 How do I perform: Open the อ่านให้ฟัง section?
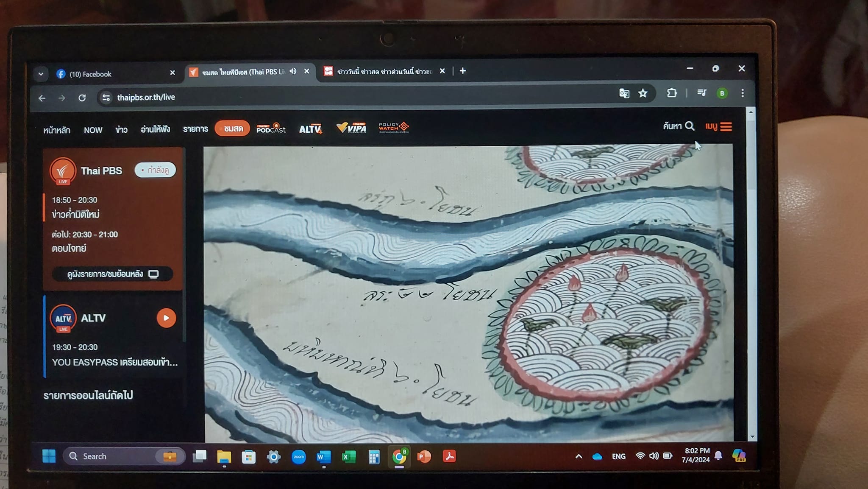(x=156, y=129)
